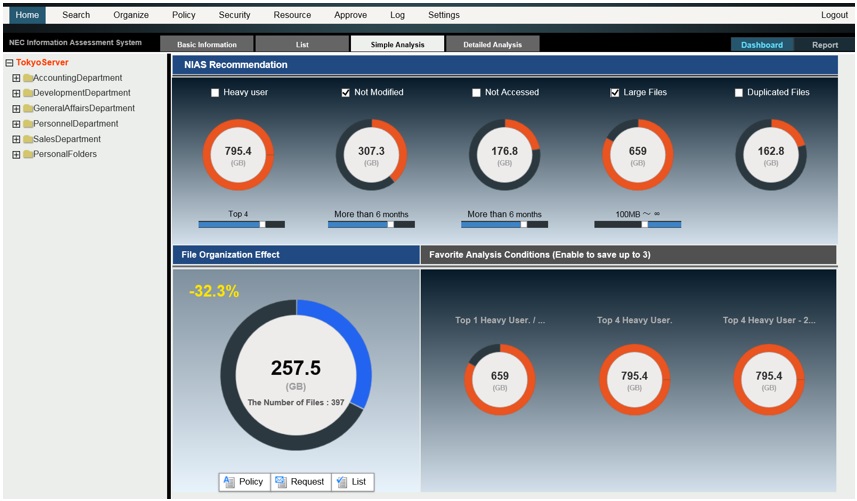Switch to the Basic Information tab
The width and height of the screenshot is (857, 501).
(207, 44)
